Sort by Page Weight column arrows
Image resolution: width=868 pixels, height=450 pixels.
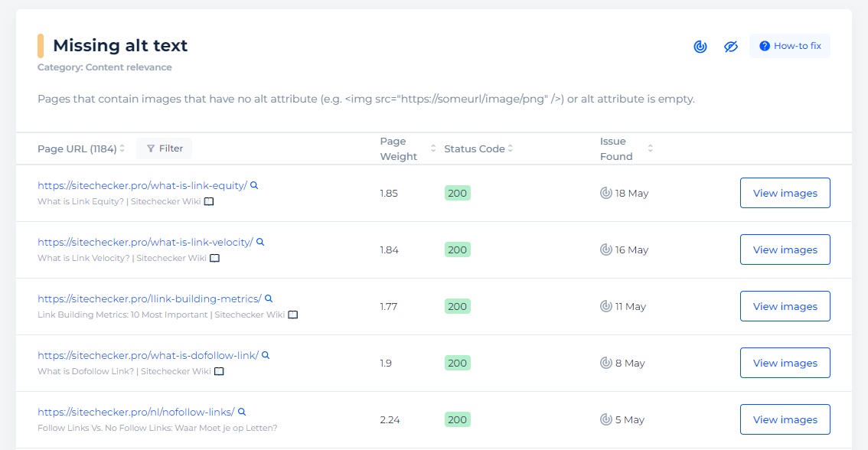pyautogui.click(x=433, y=148)
